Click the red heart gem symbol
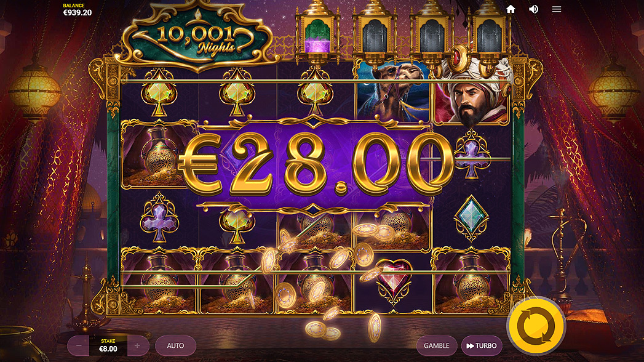 tap(394, 281)
